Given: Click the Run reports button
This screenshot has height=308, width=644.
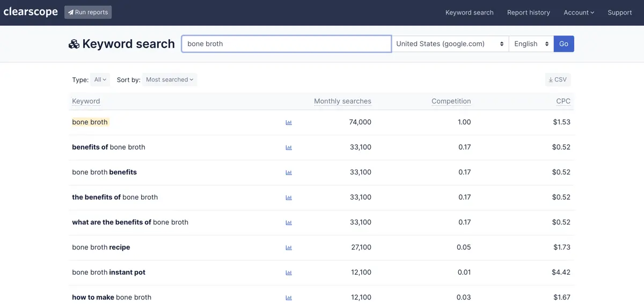Looking at the screenshot, I should pos(88,12).
